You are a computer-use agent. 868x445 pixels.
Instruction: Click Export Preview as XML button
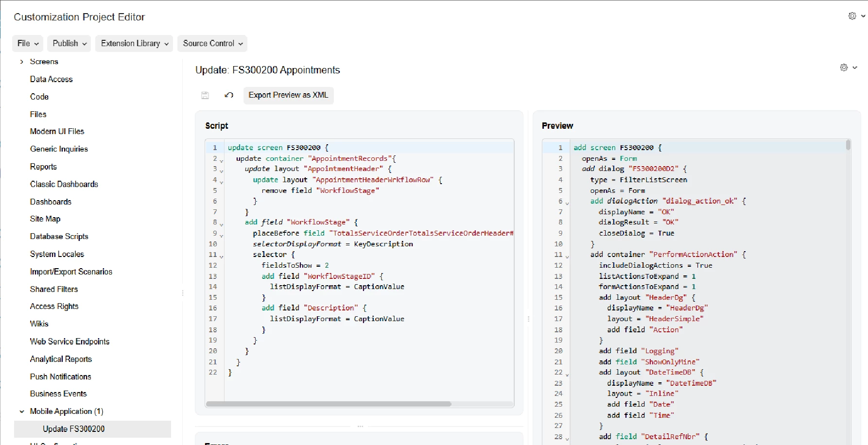click(288, 95)
